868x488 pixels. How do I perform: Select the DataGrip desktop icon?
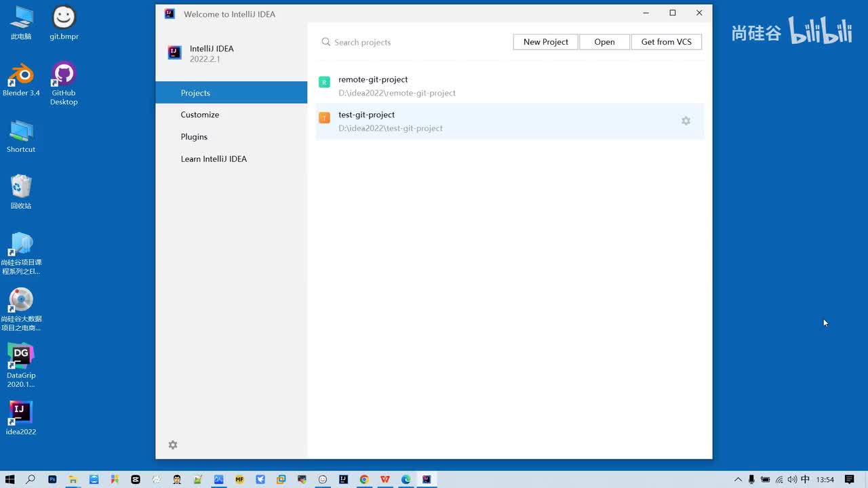click(x=21, y=366)
